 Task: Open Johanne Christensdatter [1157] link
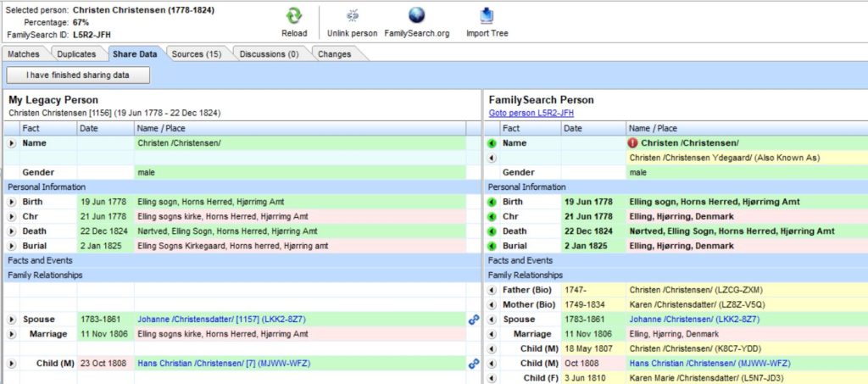(x=221, y=320)
